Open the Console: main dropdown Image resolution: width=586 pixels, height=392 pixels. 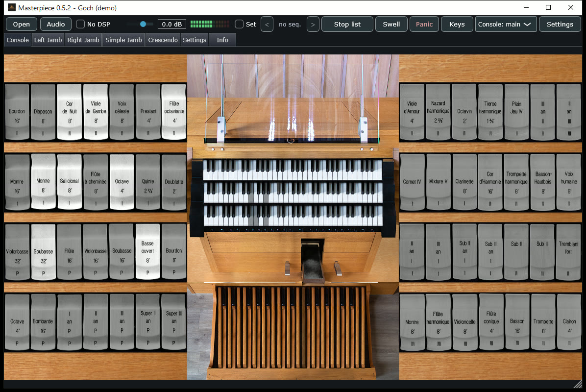[506, 24]
